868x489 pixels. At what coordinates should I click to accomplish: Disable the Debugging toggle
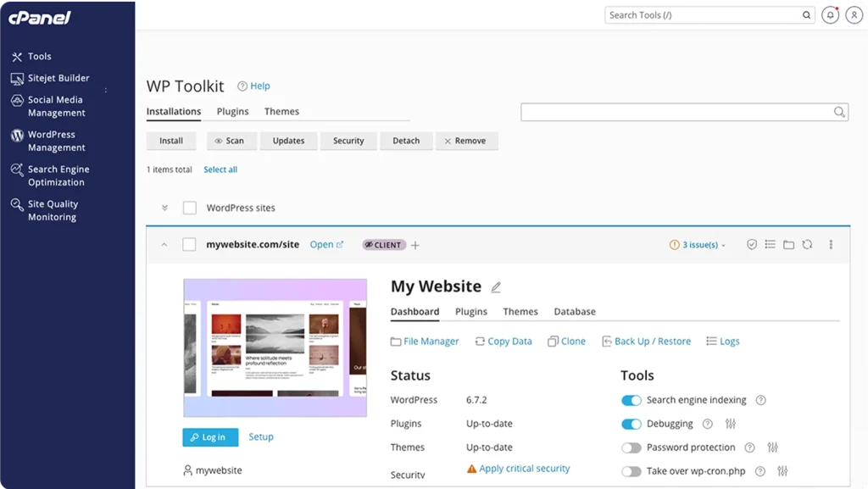tap(632, 424)
